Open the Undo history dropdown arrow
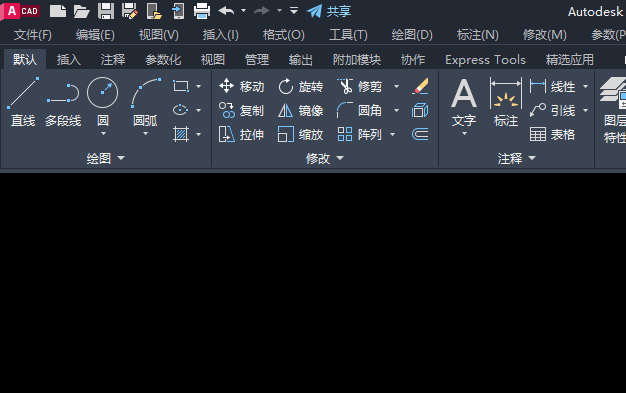 (243, 11)
